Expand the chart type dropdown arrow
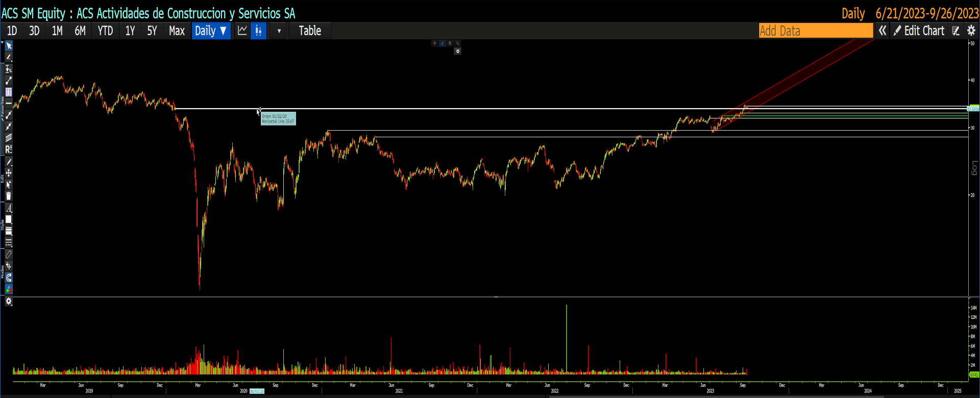 coord(279,31)
